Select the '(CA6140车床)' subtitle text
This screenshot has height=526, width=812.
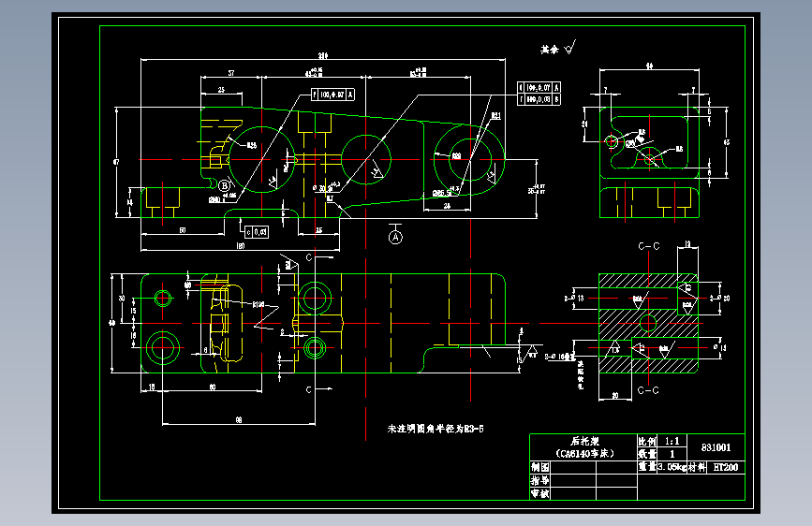585,454
